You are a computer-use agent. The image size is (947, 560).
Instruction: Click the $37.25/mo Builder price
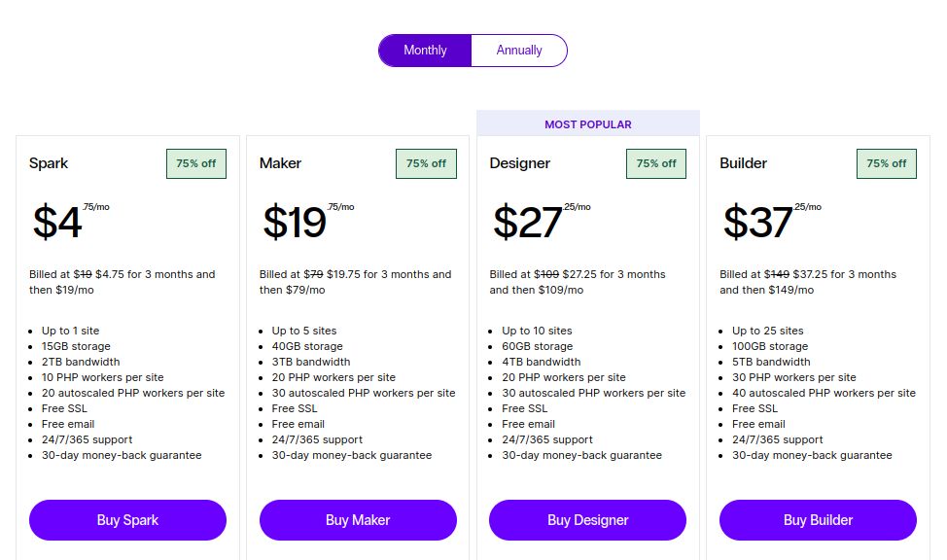coord(764,223)
